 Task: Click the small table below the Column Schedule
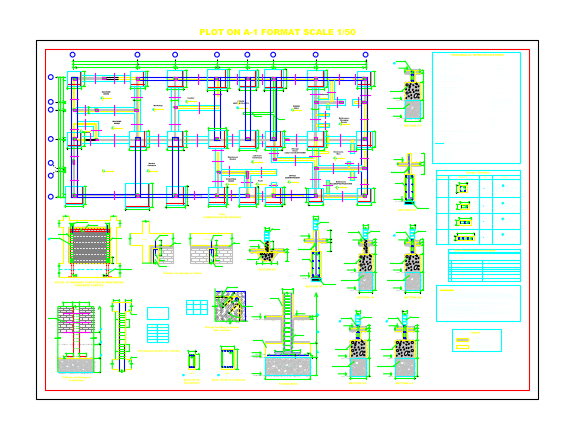(x=484, y=265)
